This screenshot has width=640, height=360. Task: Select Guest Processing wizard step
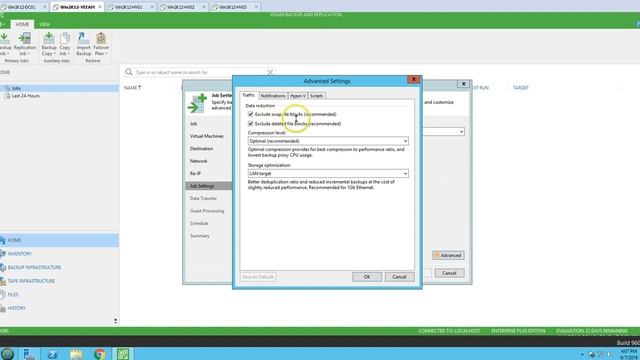point(207,211)
